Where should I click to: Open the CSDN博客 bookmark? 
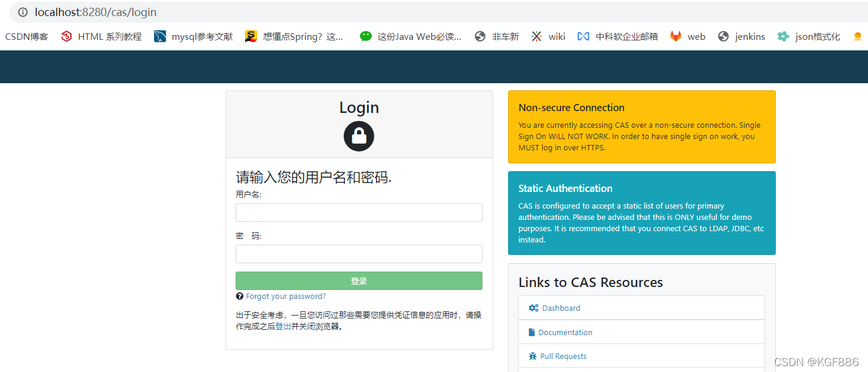pyautogui.click(x=27, y=36)
